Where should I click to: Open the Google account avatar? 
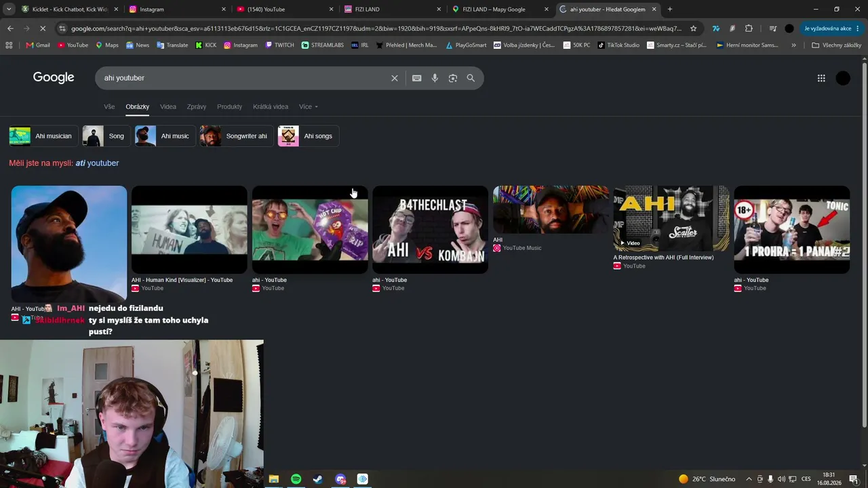coord(843,78)
